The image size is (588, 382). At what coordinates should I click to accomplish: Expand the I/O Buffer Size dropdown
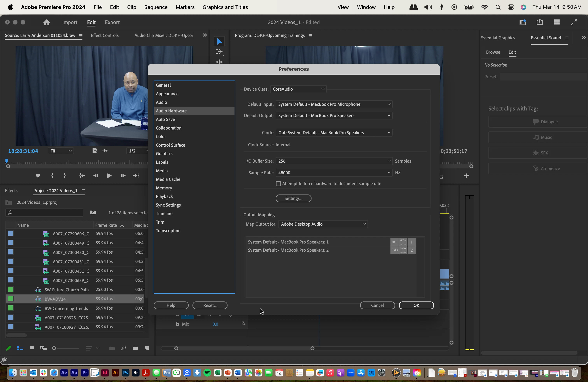tap(334, 161)
